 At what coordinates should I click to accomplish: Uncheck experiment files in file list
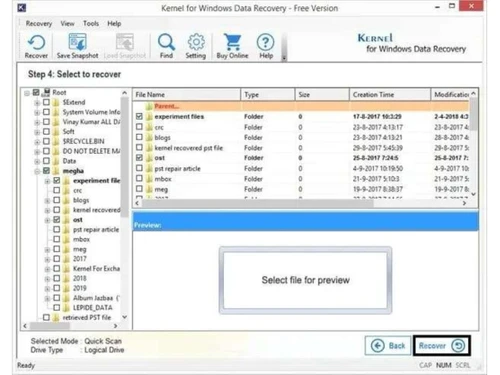click(x=139, y=116)
